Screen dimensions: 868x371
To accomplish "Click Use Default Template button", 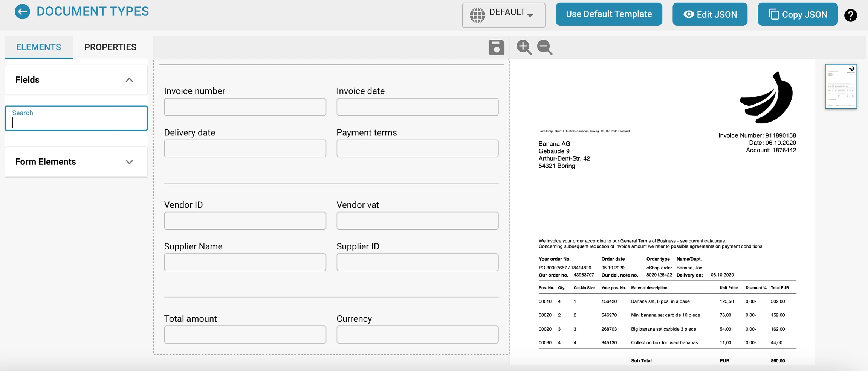I will coord(608,14).
